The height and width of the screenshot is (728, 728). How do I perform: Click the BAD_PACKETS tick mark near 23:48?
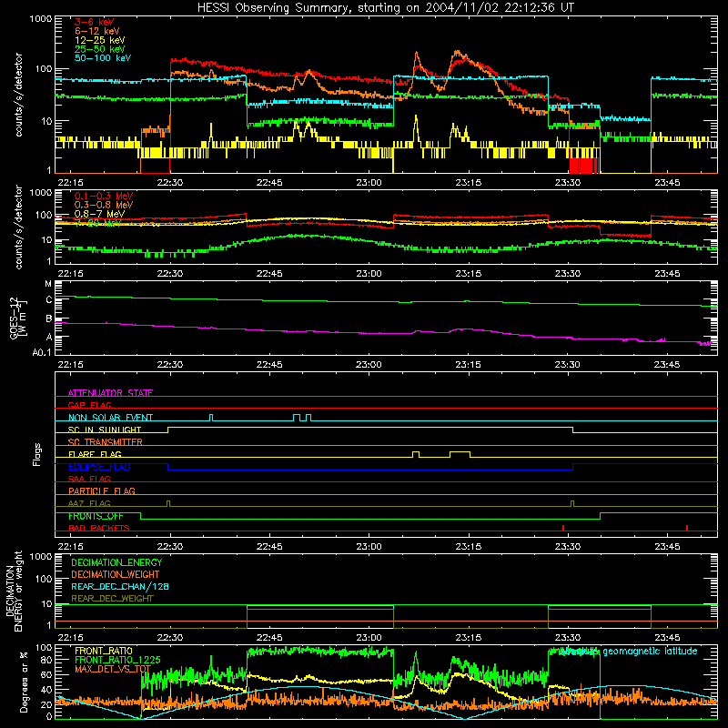[x=687, y=528]
